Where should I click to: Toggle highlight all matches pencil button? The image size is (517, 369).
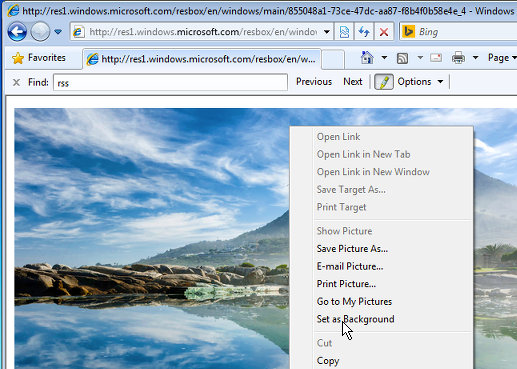[x=384, y=82]
